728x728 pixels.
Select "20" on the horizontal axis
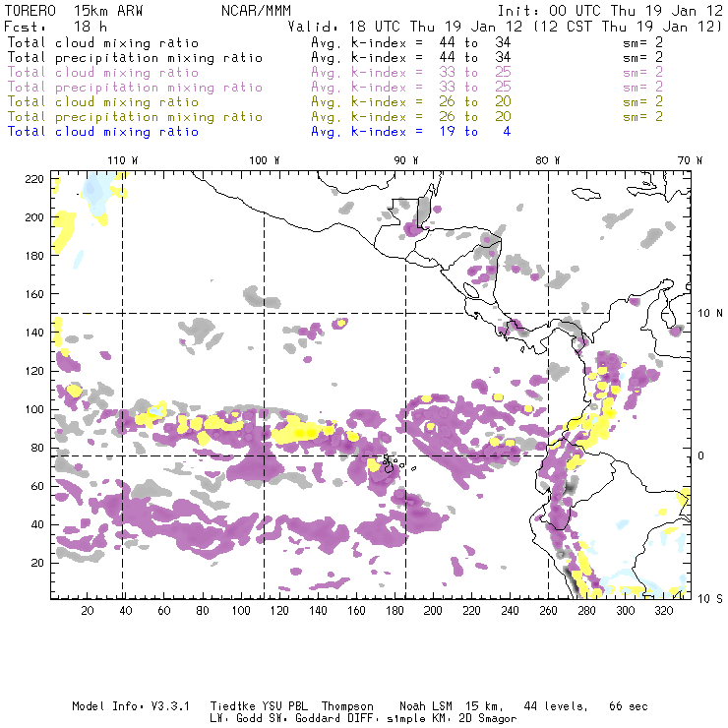[88, 611]
